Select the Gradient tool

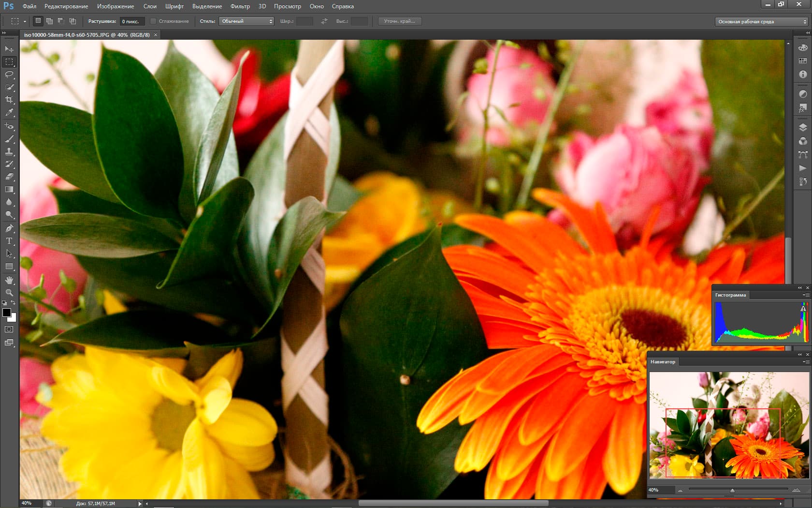click(x=9, y=190)
